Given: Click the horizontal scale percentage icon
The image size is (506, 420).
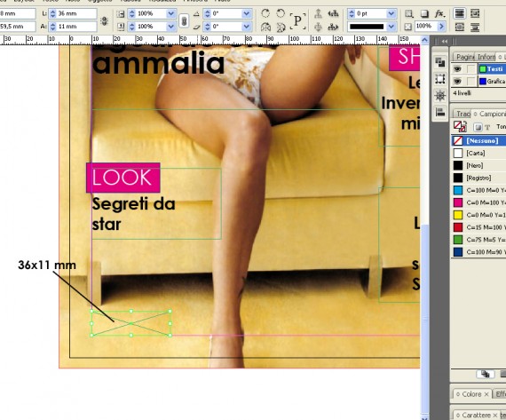Looking at the screenshot, I should (121, 14).
